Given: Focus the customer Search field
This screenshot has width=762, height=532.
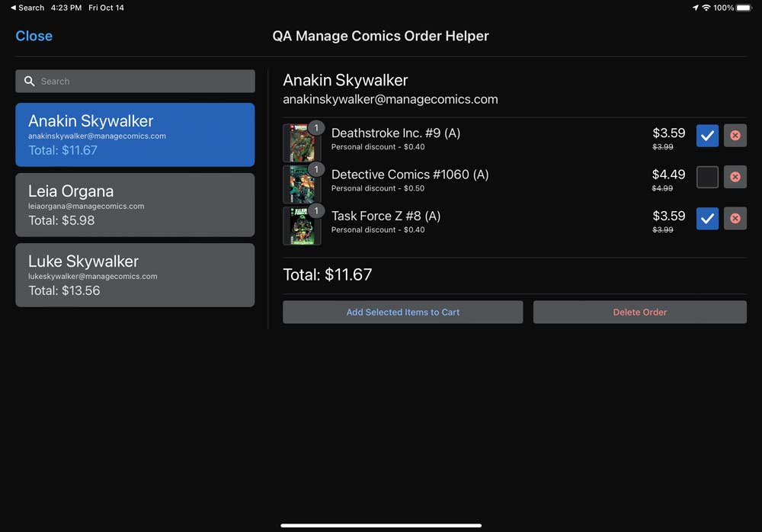Looking at the screenshot, I should pyautogui.click(x=135, y=82).
